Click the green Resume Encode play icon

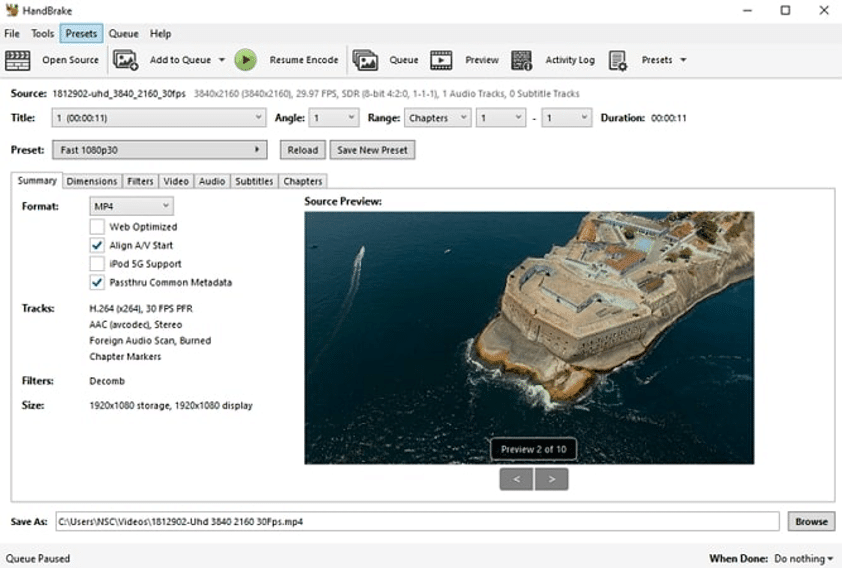click(246, 60)
